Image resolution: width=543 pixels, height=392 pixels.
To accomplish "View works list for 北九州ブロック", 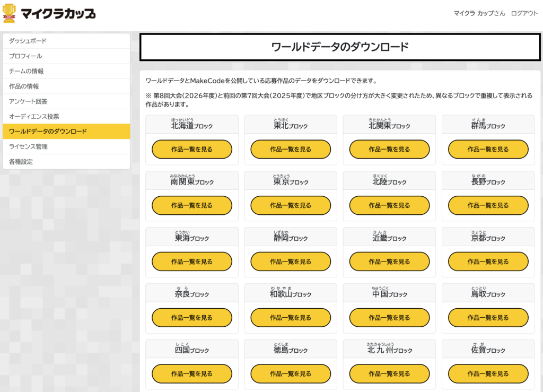I will (389, 373).
